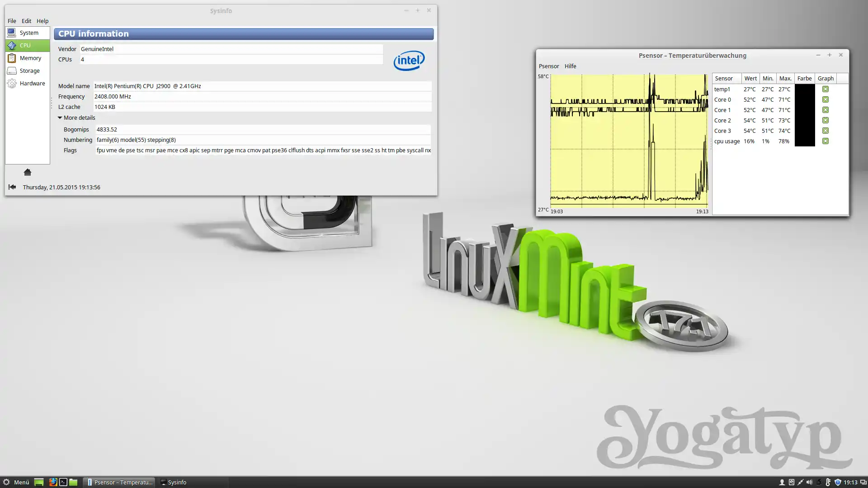Click the window list applet in the panel corner
868x488 pixels.
(863, 482)
